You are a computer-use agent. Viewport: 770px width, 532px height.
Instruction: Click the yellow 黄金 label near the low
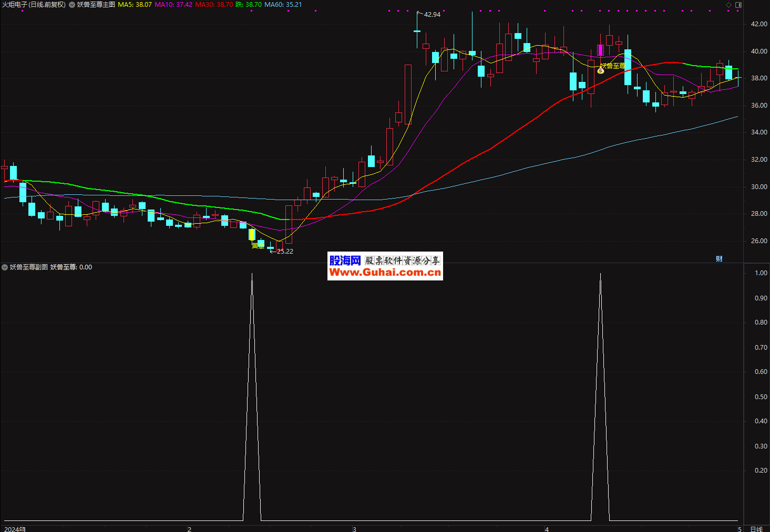point(258,245)
